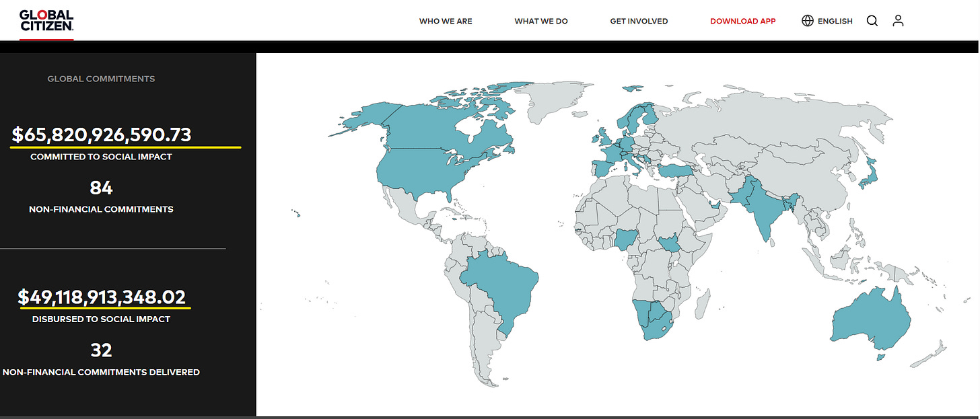The image size is (980, 419).
Task: Open the WHO WE ARE menu
Action: (446, 21)
